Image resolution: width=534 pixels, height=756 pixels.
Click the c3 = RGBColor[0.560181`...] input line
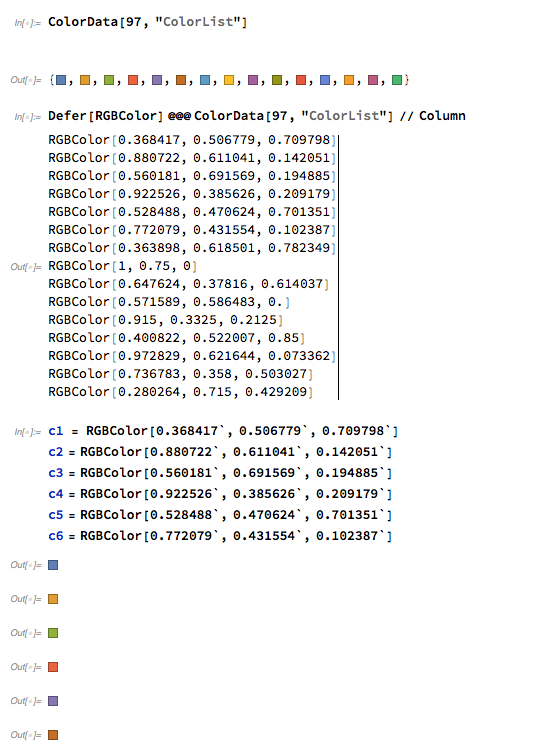pyautogui.click(x=220, y=473)
